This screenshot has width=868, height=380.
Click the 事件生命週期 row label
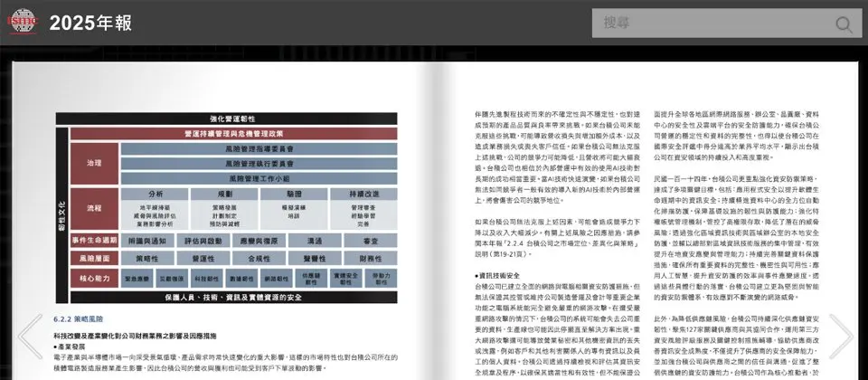(94, 241)
